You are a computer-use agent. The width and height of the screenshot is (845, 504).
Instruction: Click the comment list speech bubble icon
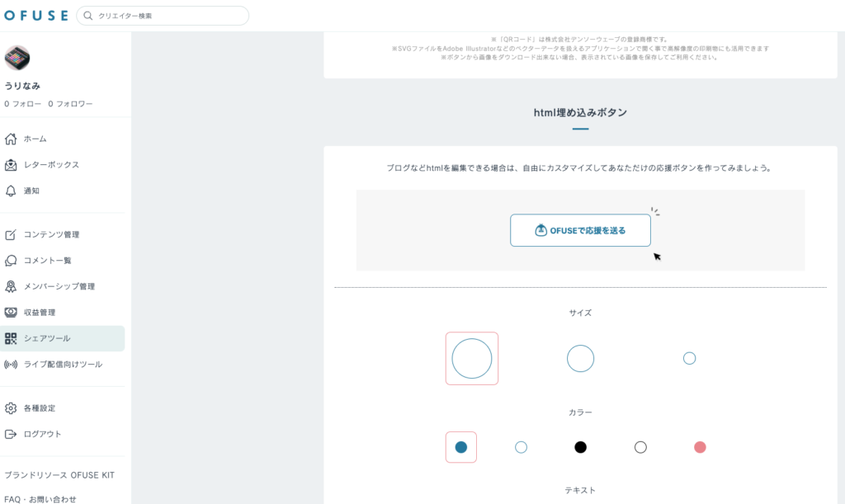tap(11, 261)
